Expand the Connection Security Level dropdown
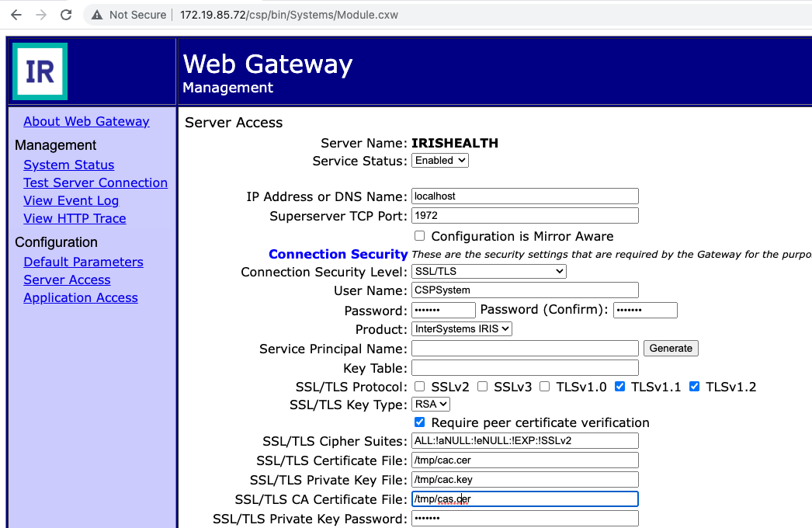Screen dimensions: 812x528 [x=488, y=272]
